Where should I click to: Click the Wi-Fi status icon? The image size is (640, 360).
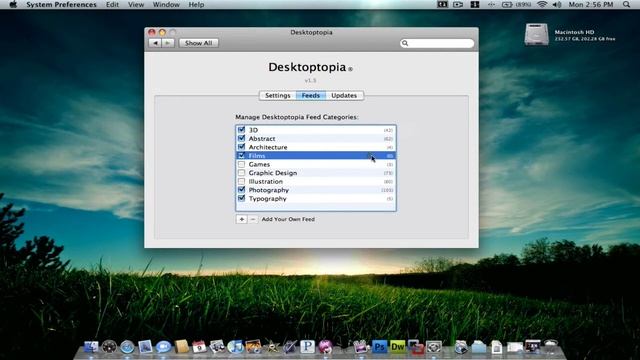coord(542,4)
